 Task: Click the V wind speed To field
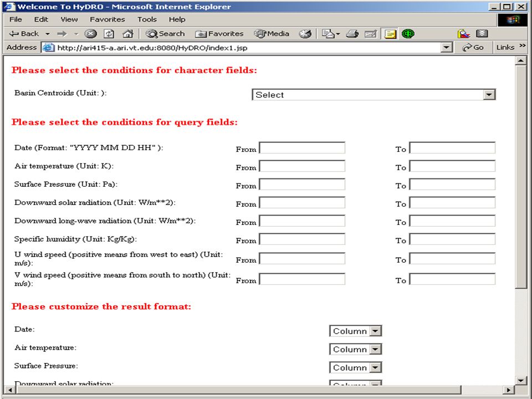(x=452, y=279)
